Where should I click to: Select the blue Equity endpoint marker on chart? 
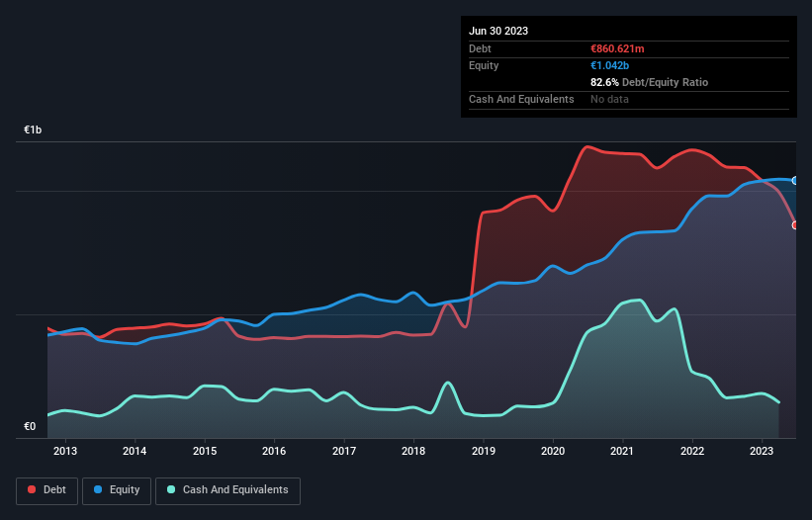(795, 181)
